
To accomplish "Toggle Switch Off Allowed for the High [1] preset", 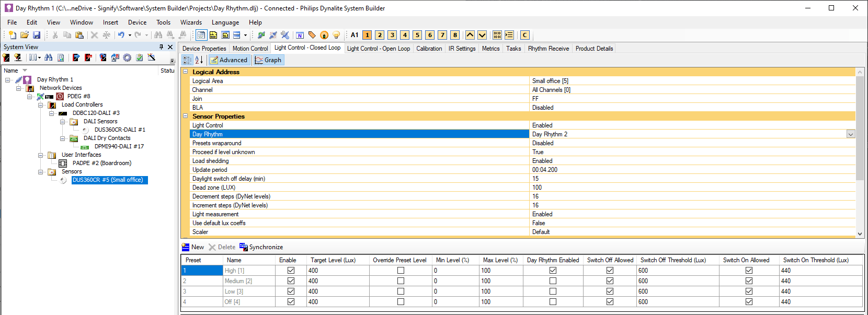I will (x=610, y=271).
